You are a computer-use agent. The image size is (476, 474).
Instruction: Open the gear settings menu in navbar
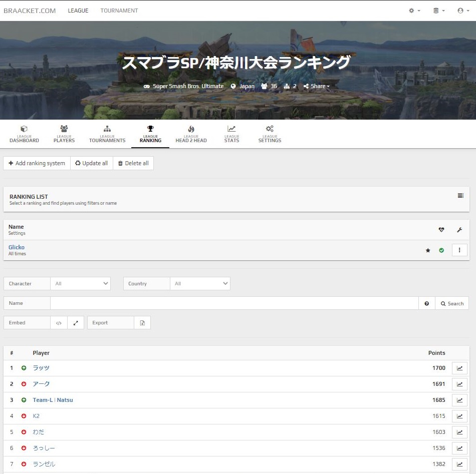(x=414, y=11)
